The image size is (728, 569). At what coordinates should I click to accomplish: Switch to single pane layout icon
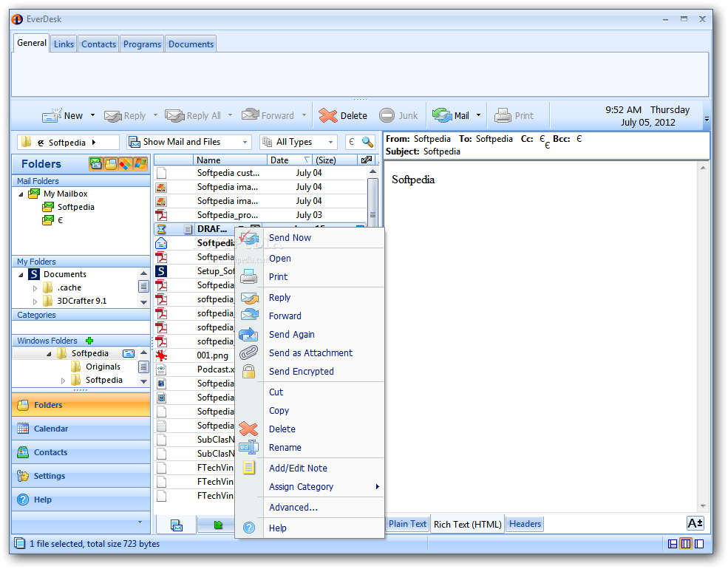click(x=699, y=544)
